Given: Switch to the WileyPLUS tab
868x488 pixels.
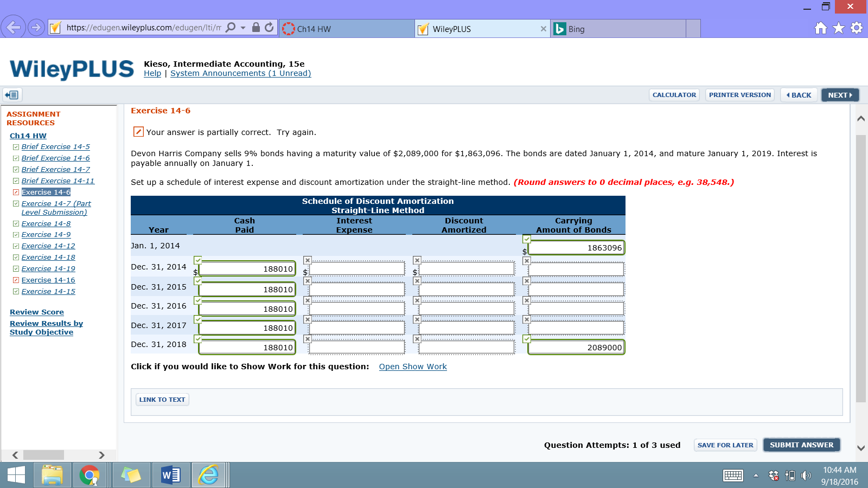Looking at the screenshot, I should tap(483, 29).
